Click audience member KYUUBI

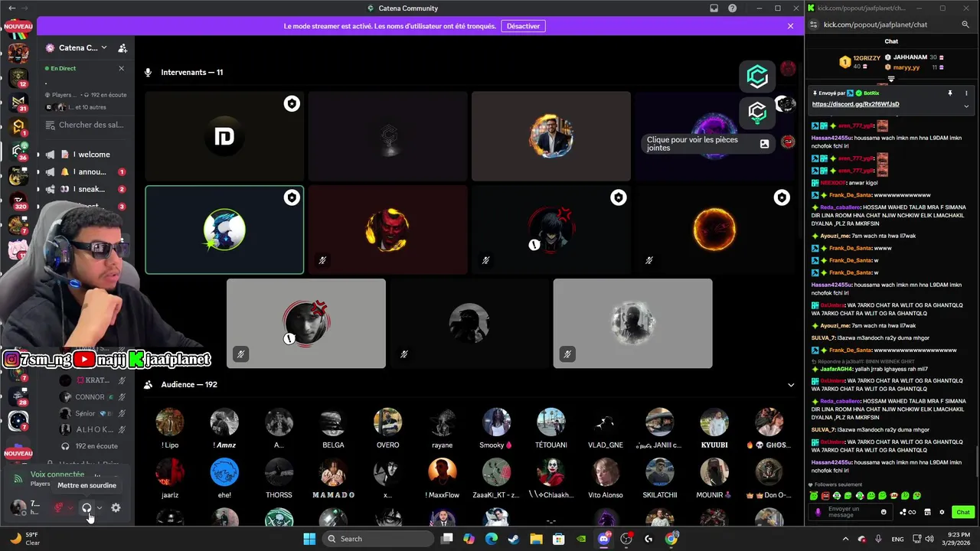(x=714, y=428)
